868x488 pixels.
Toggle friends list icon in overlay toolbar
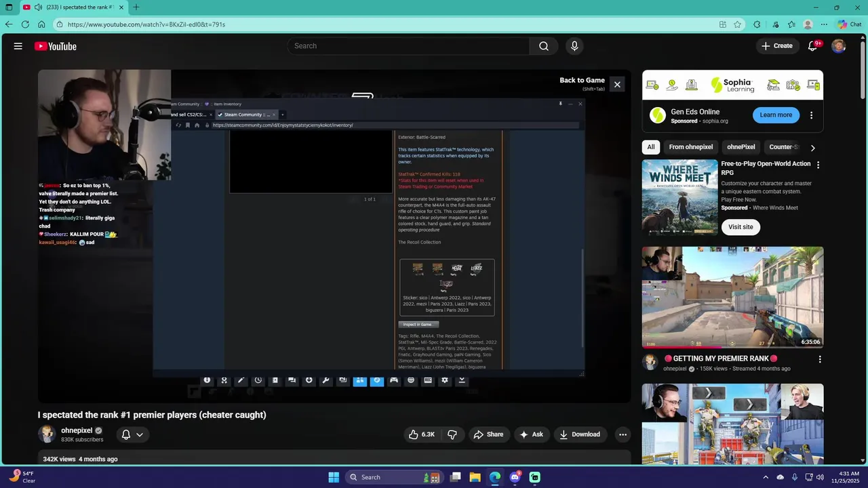359,380
